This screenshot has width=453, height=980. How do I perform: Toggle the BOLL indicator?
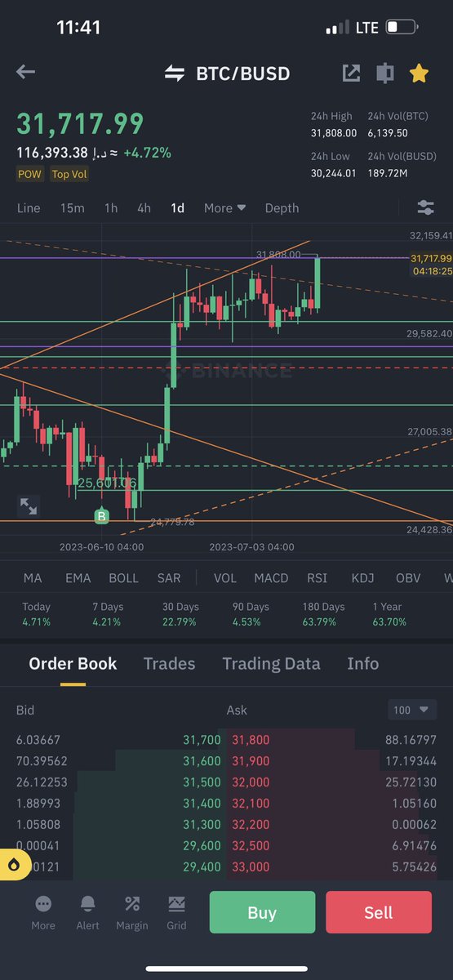click(124, 577)
